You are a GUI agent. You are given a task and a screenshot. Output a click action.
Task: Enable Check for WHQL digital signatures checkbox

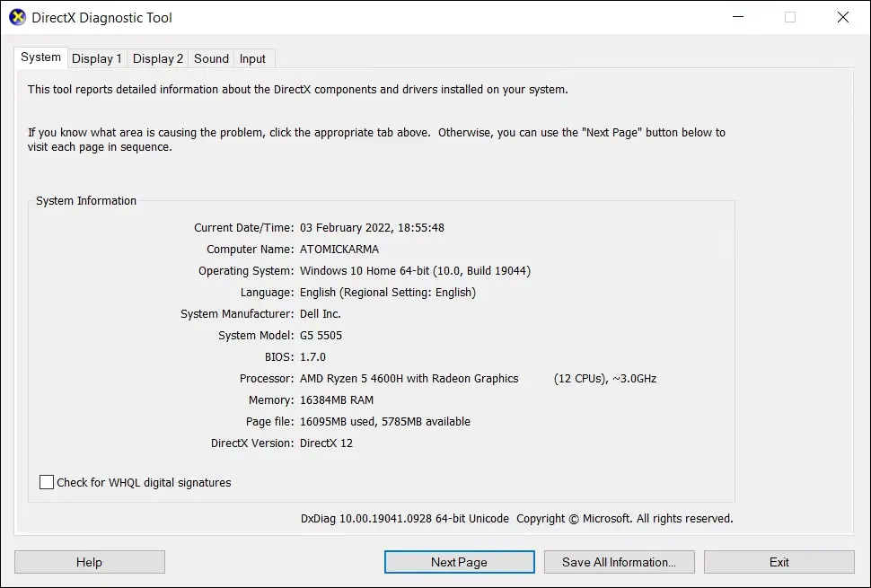pyautogui.click(x=47, y=482)
